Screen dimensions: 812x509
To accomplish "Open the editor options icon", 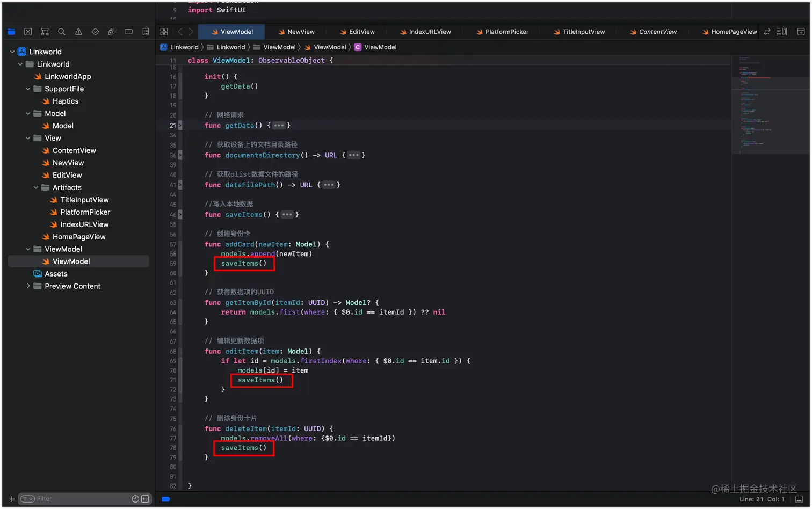I will point(782,32).
